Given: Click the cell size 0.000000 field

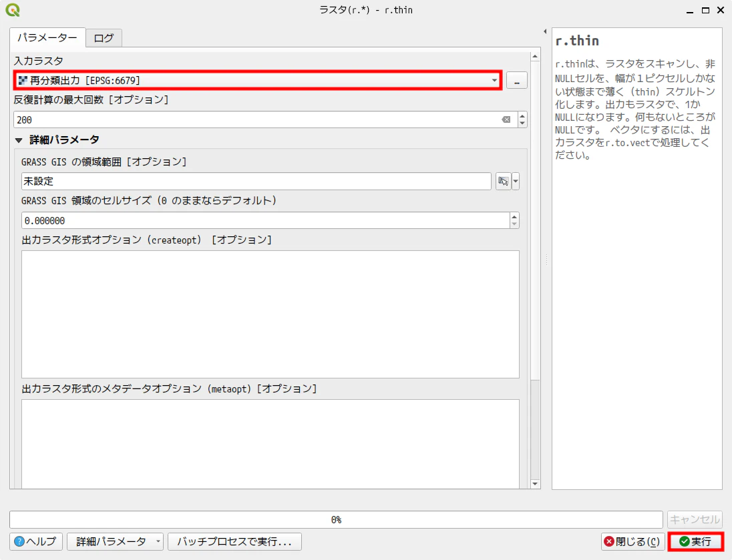Looking at the screenshot, I should tap(265, 221).
